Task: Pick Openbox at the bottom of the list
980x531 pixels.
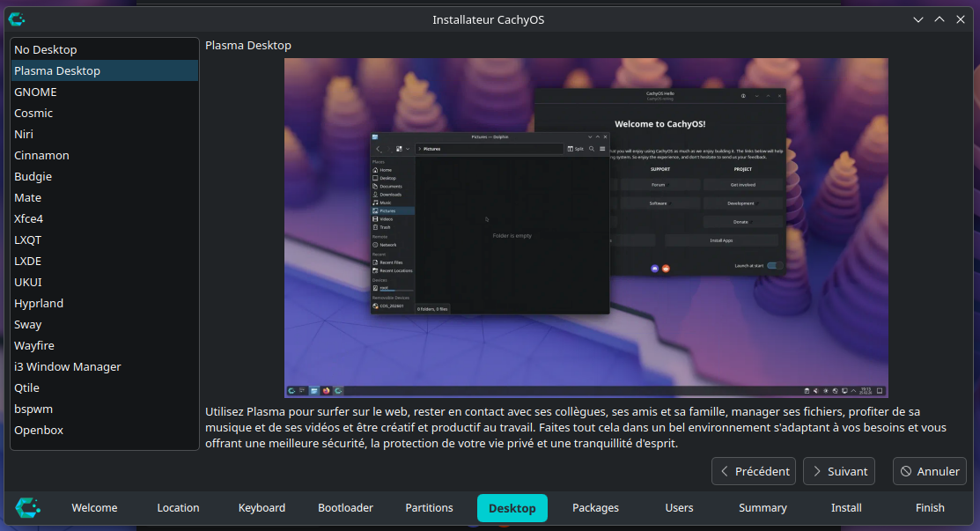Action: [x=39, y=430]
